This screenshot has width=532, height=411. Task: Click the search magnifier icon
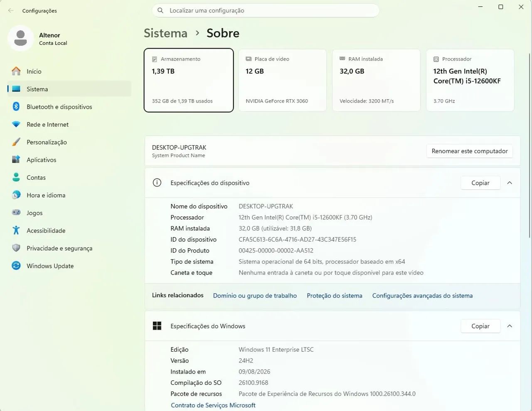pos(160,10)
